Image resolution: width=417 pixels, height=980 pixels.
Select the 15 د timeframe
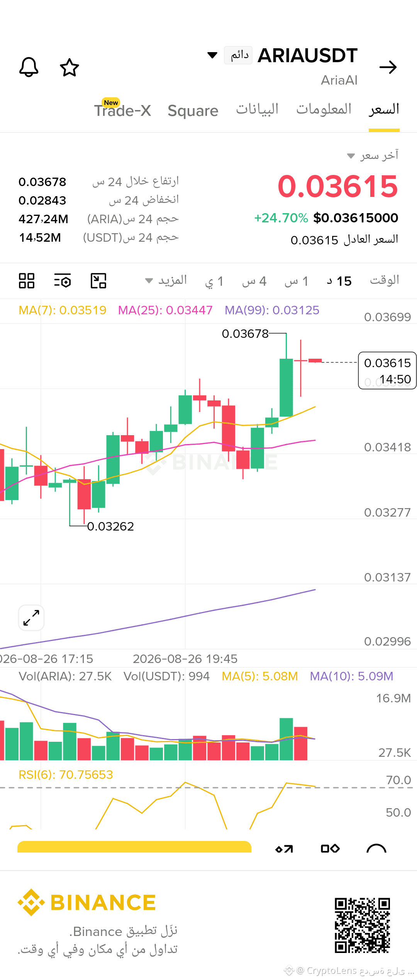pos(339,281)
